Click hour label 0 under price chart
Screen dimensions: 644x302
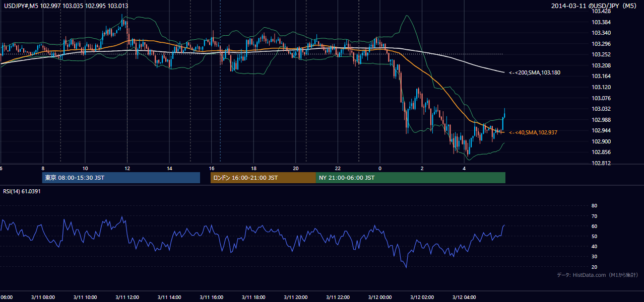(x=380, y=169)
